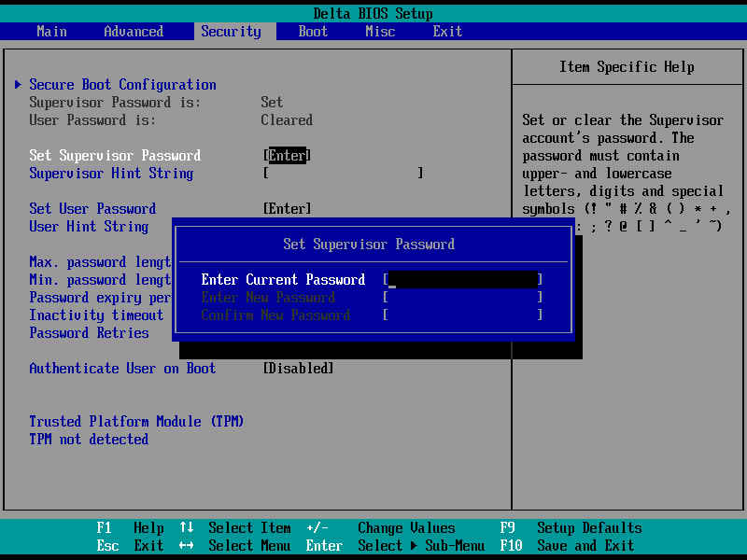Click the Enter New Password field
The width and height of the screenshot is (747, 560).
pos(462,298)
